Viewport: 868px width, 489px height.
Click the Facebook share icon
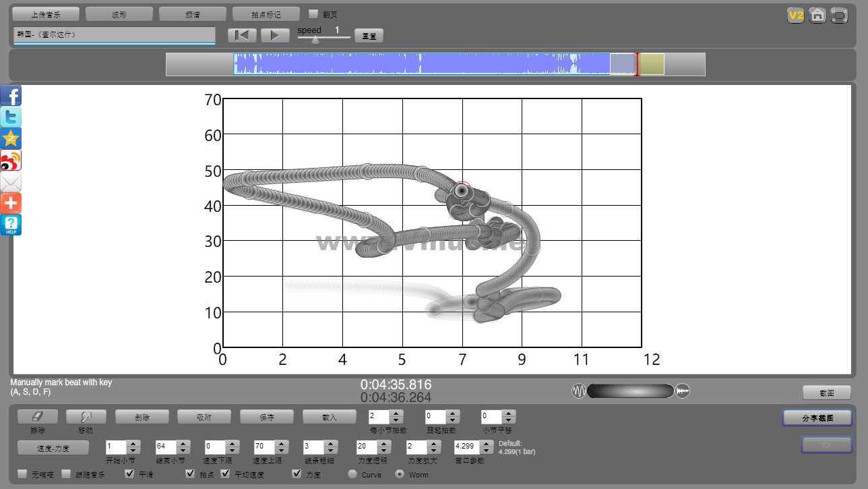[x=11, y=96]
